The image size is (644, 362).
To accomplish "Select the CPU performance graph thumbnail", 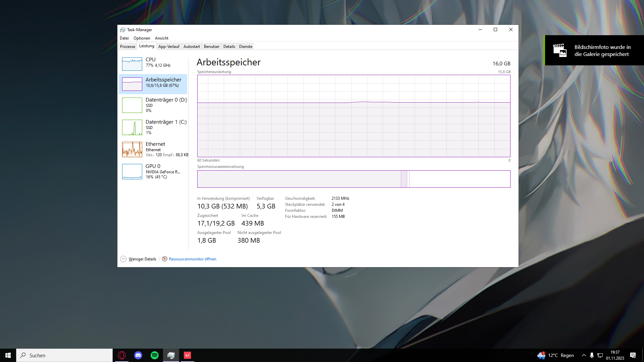I will click(x=132, y=64).
